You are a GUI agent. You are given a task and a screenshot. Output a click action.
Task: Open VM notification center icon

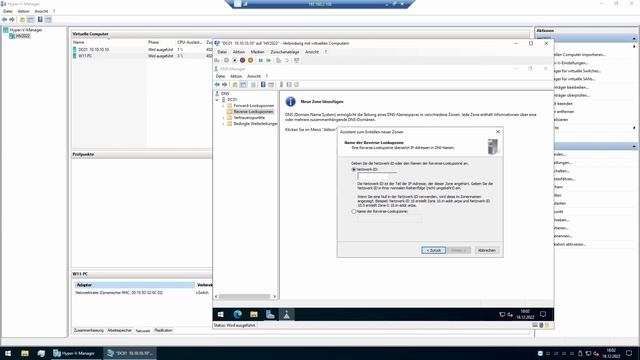tap(543, 314)
